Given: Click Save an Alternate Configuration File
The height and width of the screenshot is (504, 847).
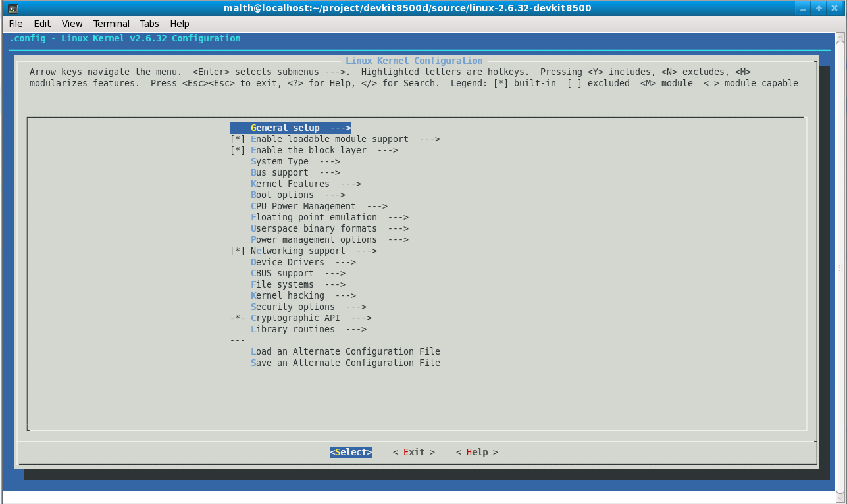Looking at the screenshot, I should [x=346, y=363].
